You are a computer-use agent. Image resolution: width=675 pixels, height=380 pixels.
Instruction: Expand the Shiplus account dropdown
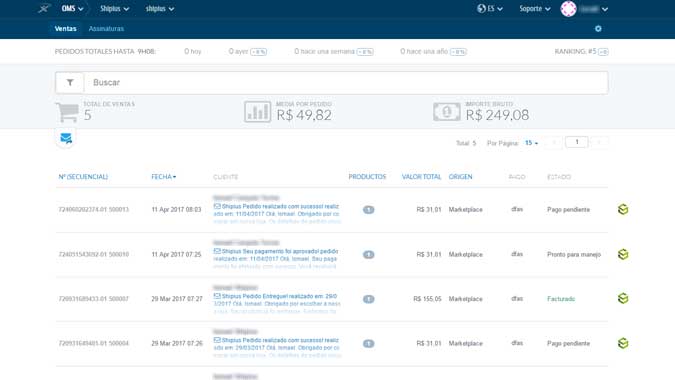coord(115,9)
